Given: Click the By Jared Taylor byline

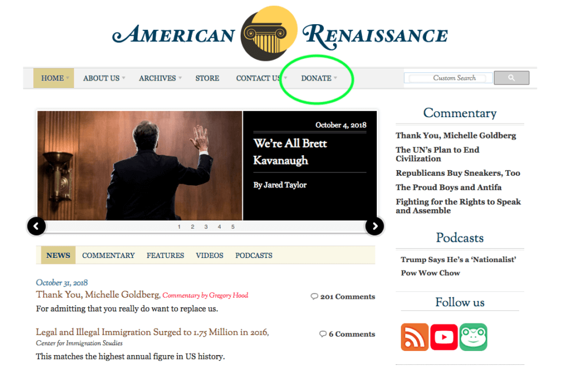Looking at the screenshot, I should pos(280,184).
